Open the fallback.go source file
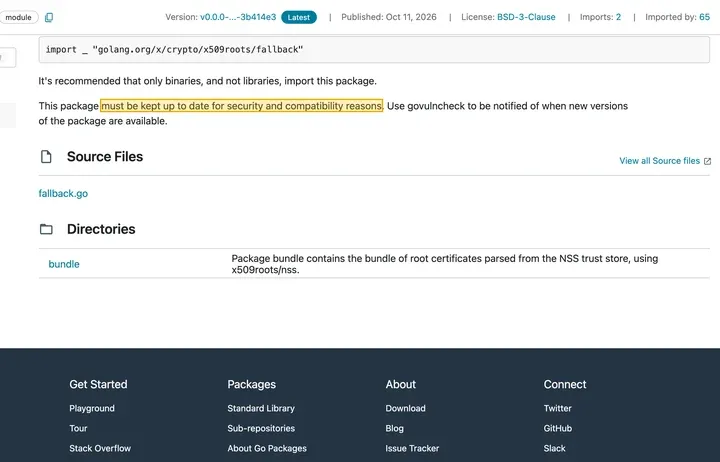This screenshot has height=462, width=720. (63, 193)
